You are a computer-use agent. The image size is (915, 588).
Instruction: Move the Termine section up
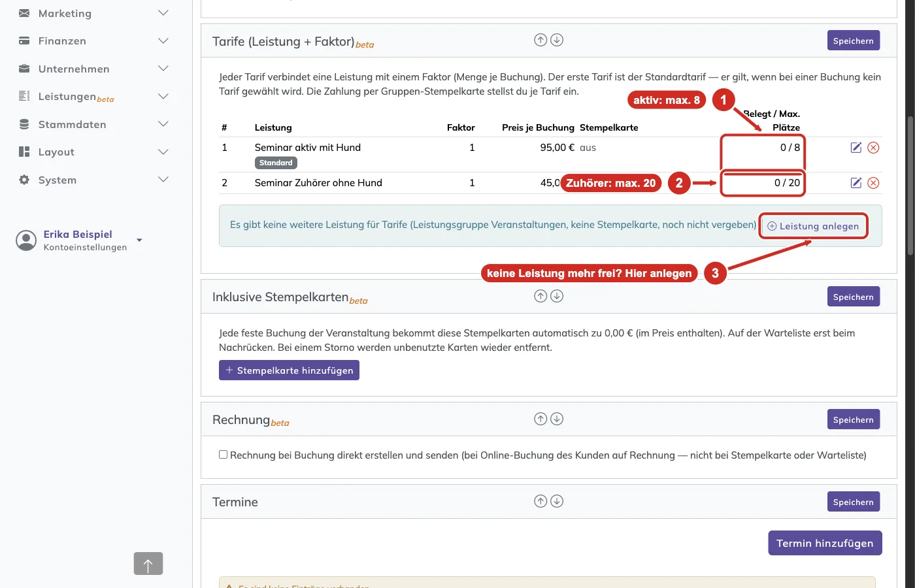pyautogui.click(x=541, y=501)
